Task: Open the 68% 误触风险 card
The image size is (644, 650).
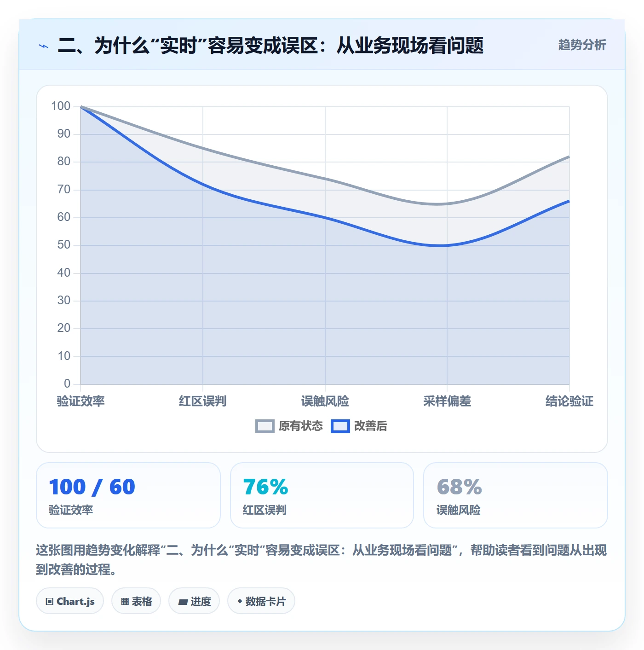Action: (x=516, y=495)
